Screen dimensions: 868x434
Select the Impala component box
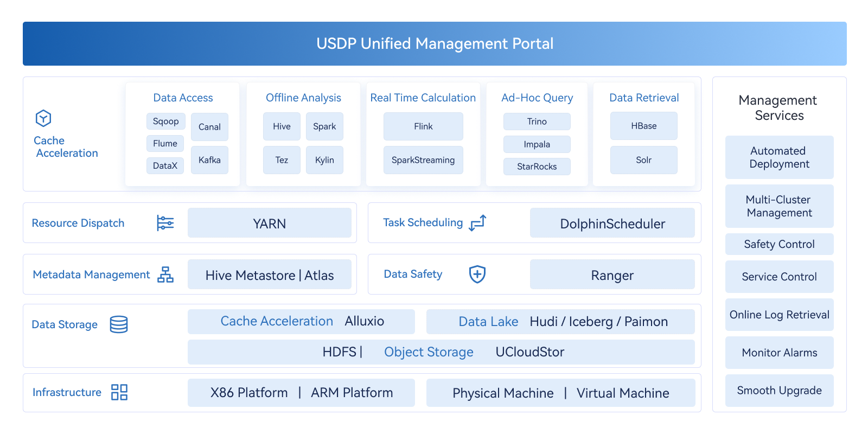[x=537, y=144]
